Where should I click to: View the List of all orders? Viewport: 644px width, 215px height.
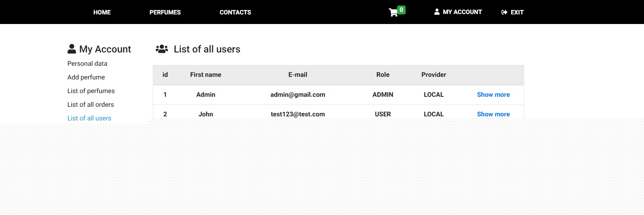(x=90, y=105)
